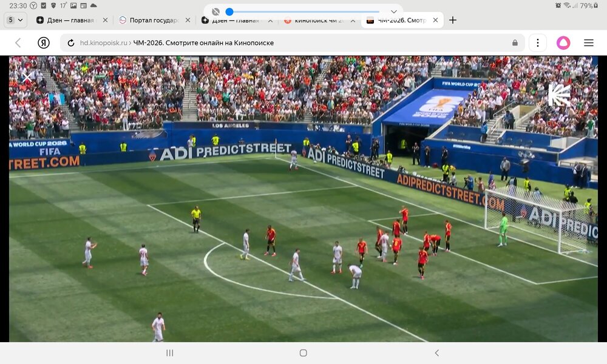Screen dimensions: 607x364
Task: Open the hamburger browser menu
Action: coord(589,43)
